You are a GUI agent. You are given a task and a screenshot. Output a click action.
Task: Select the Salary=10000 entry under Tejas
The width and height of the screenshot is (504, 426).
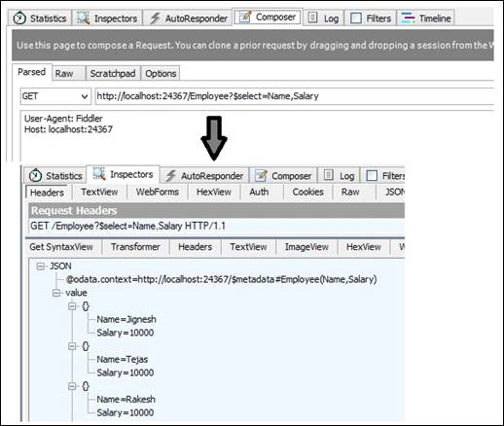pyautogui.click(x=126, y=373)
